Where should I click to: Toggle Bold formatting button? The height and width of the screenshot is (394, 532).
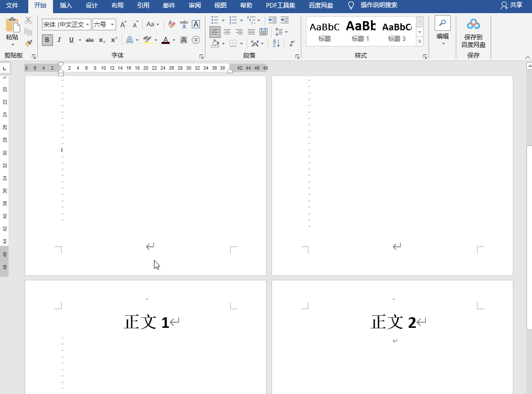click(x=47, y=40)
